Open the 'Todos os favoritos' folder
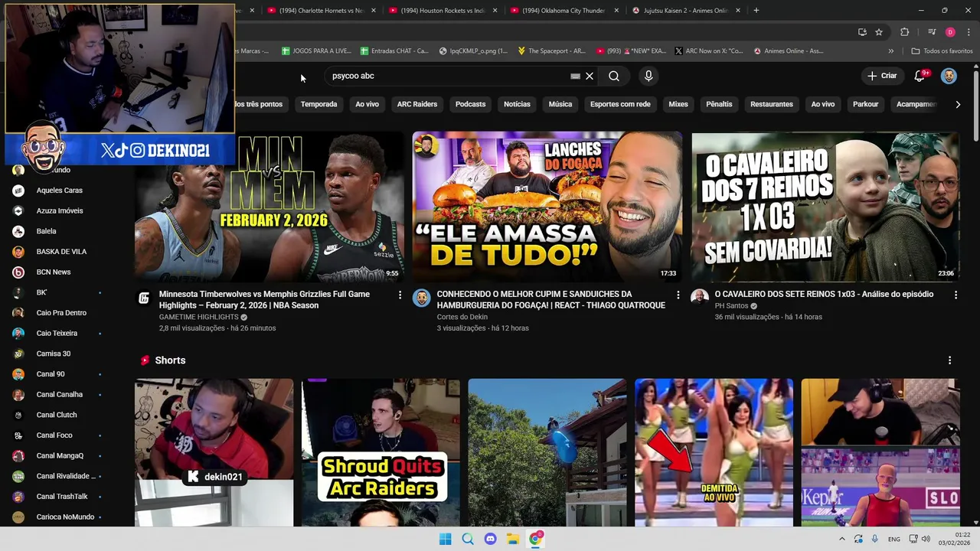This screenshot has width=980, height=551. [942, 51]
